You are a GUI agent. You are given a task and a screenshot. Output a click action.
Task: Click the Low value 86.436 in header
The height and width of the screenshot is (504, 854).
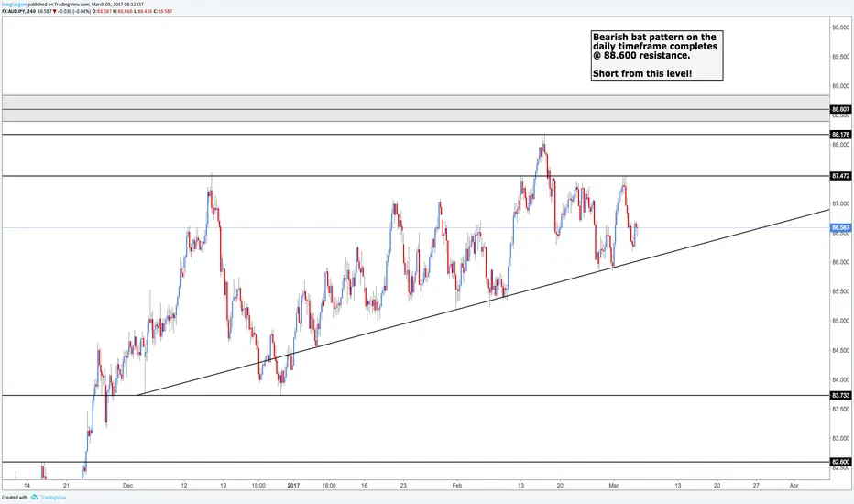tap(143, 11)
